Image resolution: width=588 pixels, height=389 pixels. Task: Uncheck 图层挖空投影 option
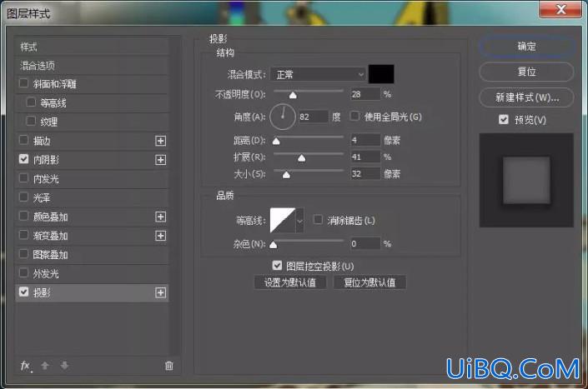click(x=277, y=266)
